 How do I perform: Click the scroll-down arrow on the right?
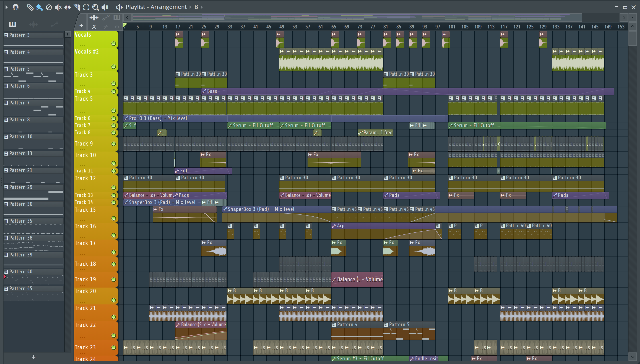click(632, 357)
